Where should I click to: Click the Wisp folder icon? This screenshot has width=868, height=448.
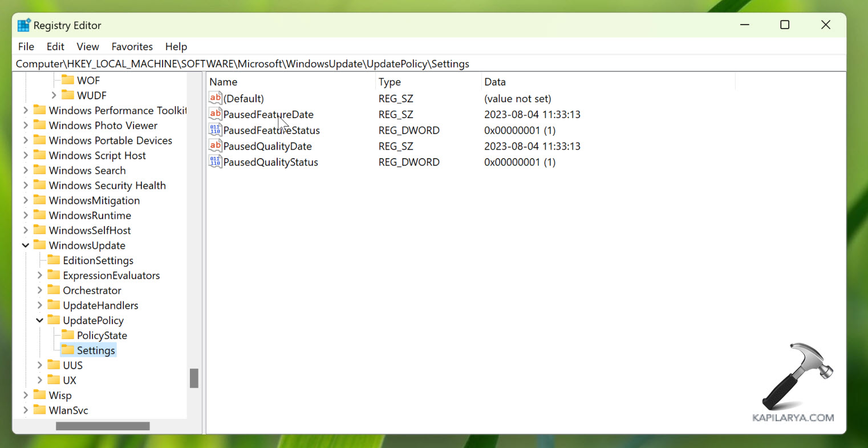[x=40, y=395]
